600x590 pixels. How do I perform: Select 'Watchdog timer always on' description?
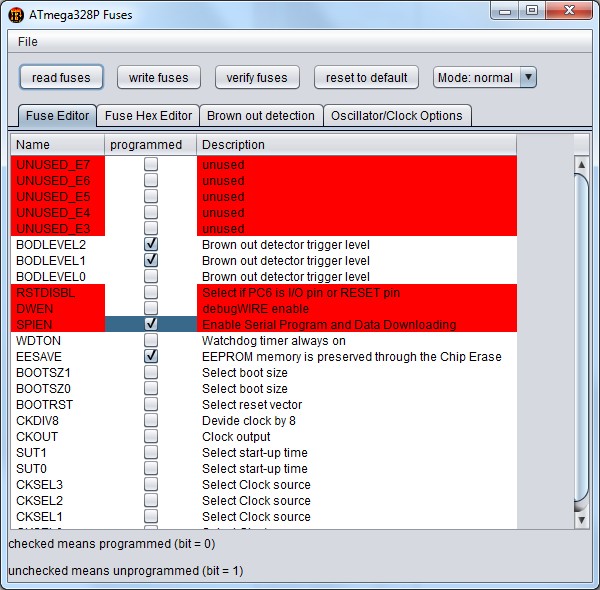(x=357, y=341)
